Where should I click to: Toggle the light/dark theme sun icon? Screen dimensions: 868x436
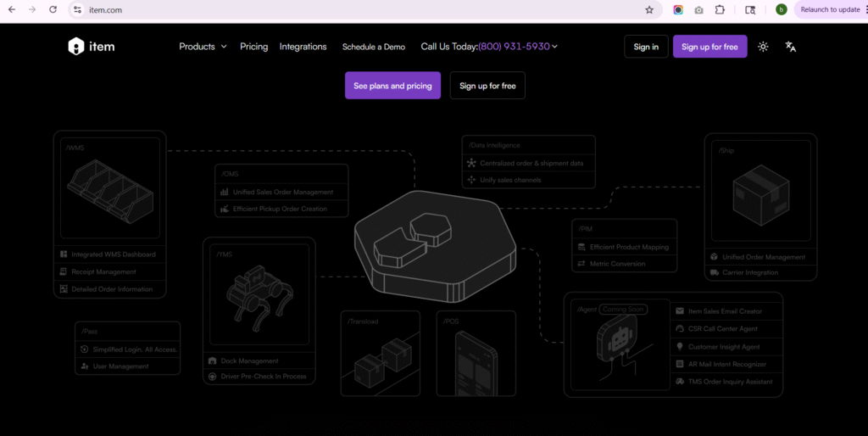pos(763,47)
